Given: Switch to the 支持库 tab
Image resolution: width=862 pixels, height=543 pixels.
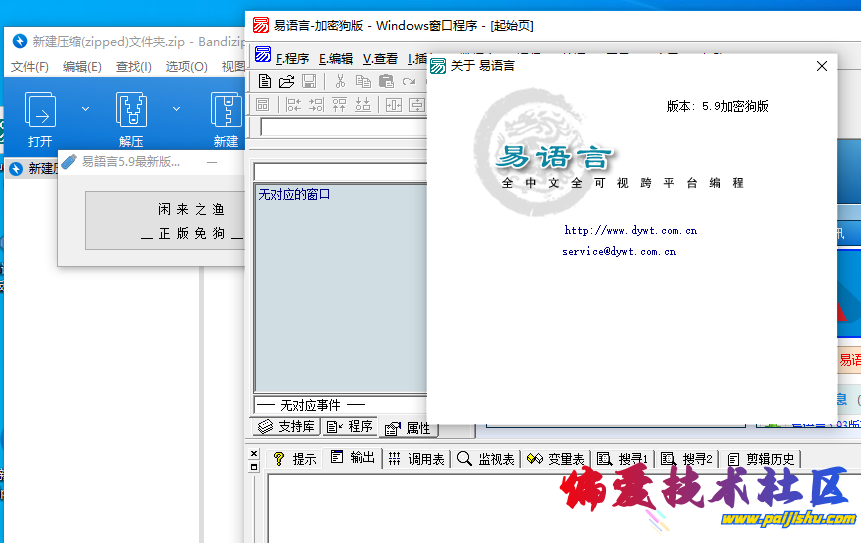Looking at the screenshot, I should click(x=286, y=427).
